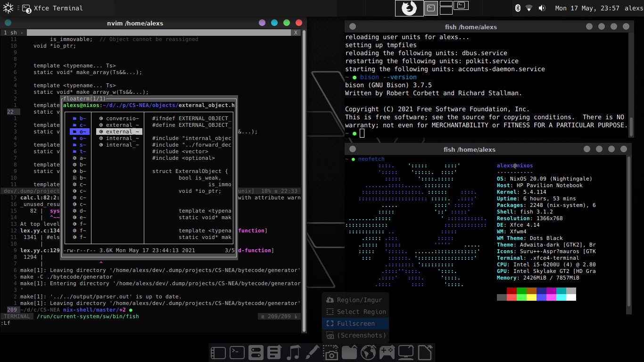Pick Select Region in the screenshot popup

[x=361, y=312]
